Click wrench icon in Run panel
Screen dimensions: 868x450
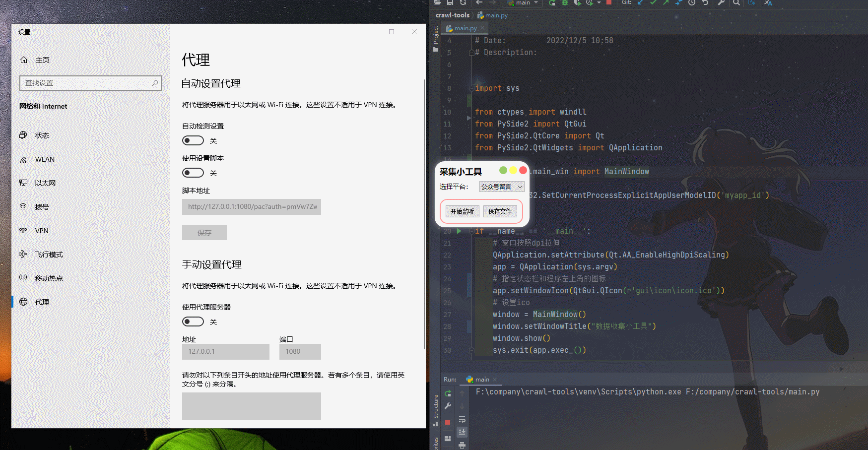pos(448,406)
